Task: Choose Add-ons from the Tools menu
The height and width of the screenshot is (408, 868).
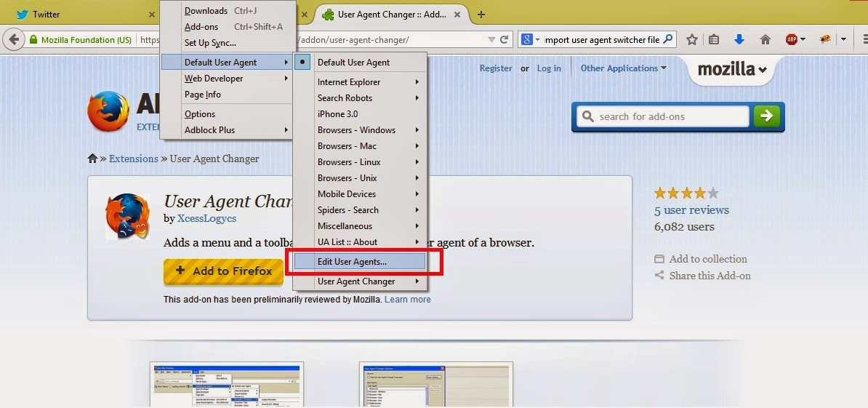Action: click(226, 27)
